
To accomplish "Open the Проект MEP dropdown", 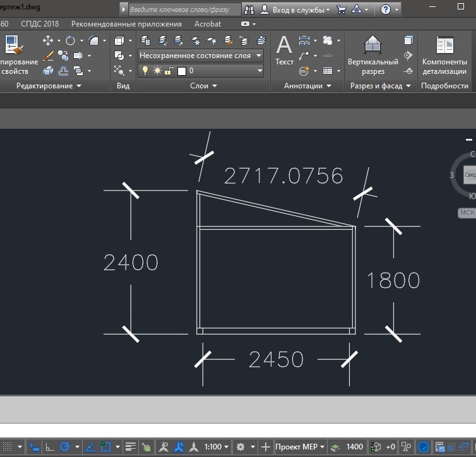I will click(300, 447).
